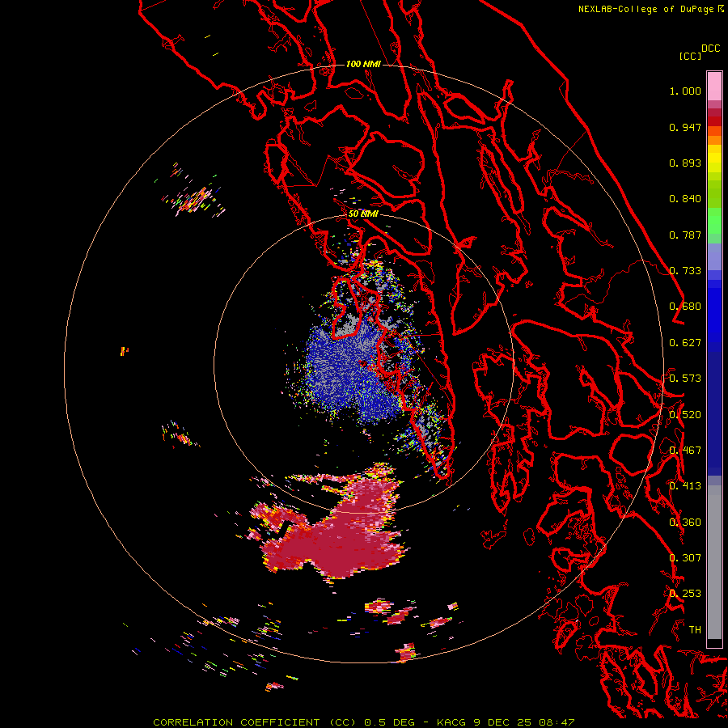Click the KACG station identifier in the caption
Screen dimensions: 728x728
click(451, 722)
